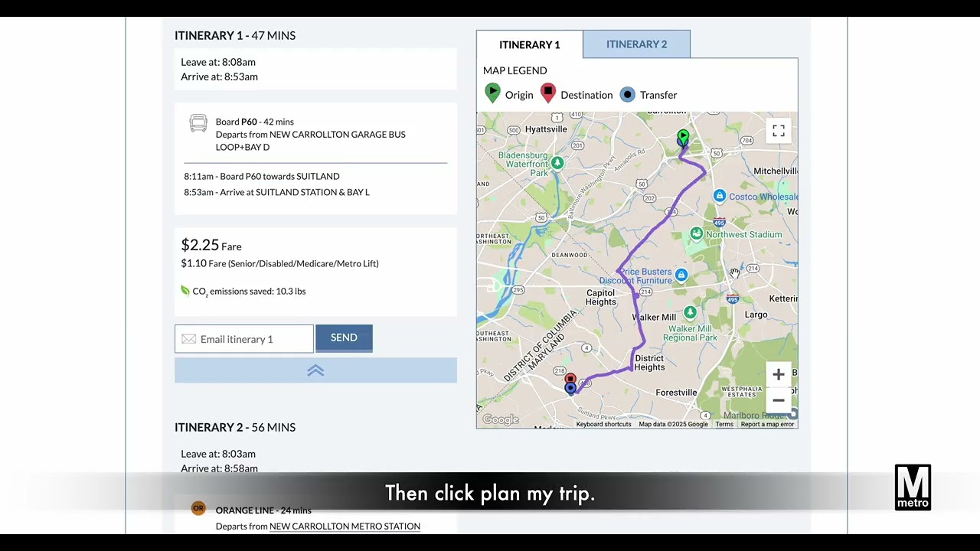
Task: Click the Transfer legend pin icon
Action: coord(627,94)
